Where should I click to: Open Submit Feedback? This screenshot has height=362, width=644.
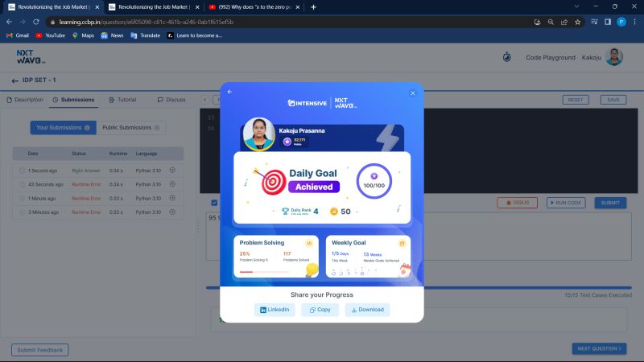point(39,350)
